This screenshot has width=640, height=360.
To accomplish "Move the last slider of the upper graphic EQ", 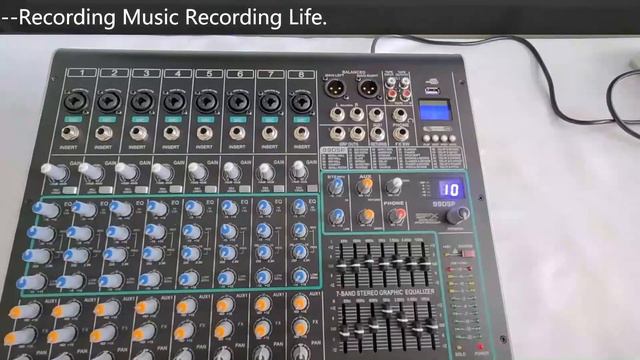I will (425, 264).
